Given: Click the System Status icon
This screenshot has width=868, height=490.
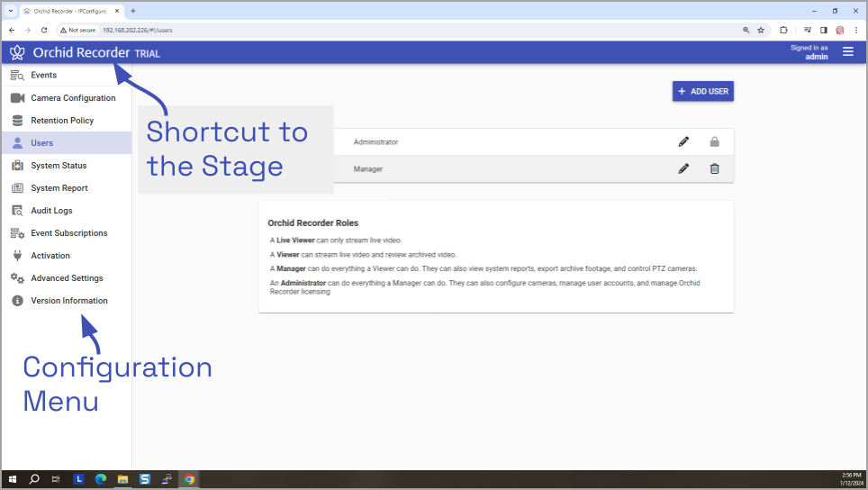Looking at the screenshot, I should coord(17,166).
